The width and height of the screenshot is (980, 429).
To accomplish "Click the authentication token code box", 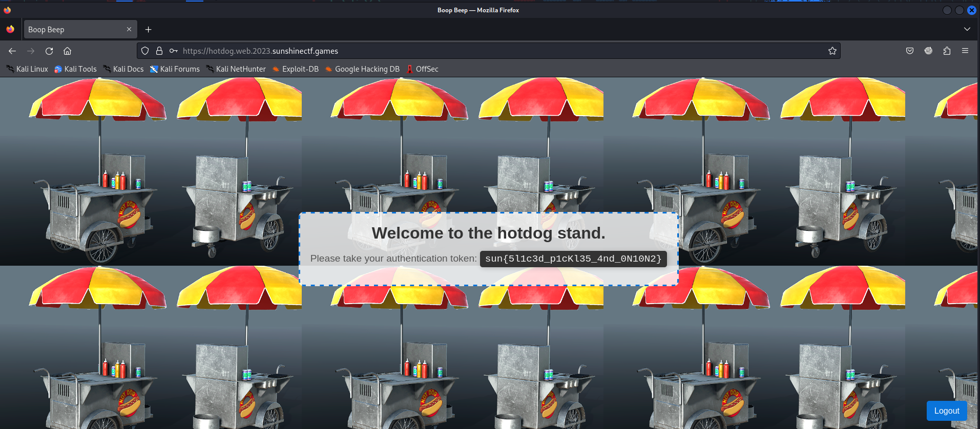I will coord(573,259).
